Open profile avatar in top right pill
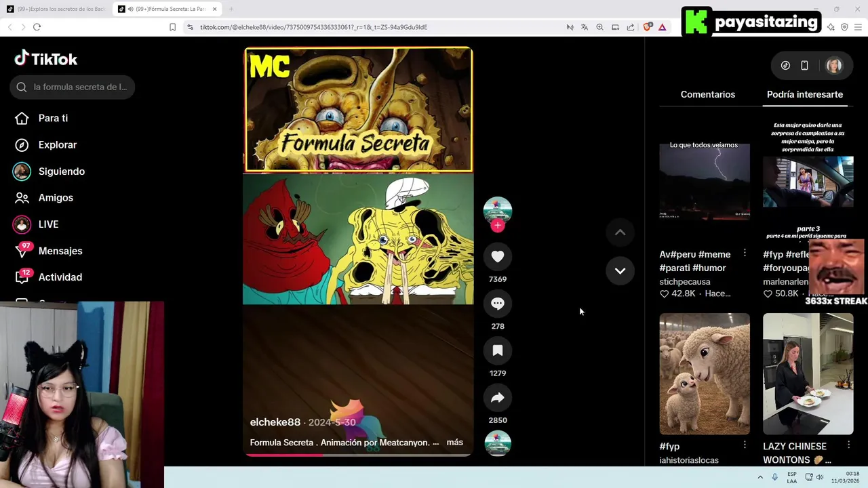 (834, 66)
